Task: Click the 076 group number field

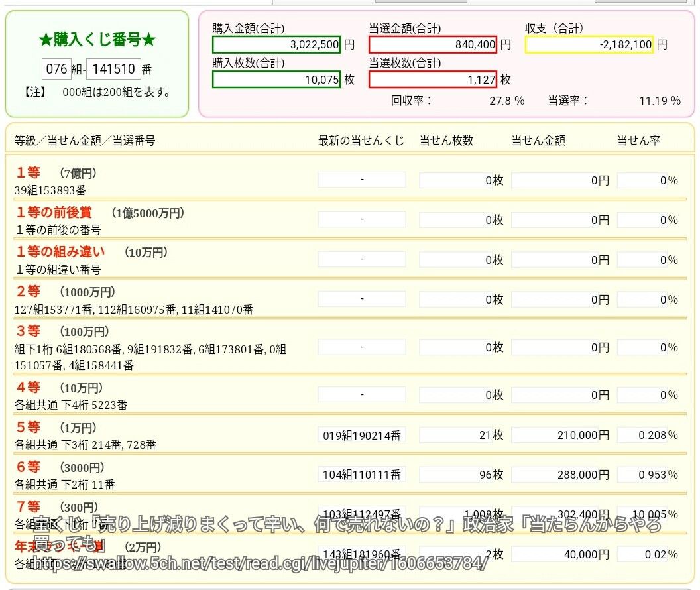Action: click(56, 69)
